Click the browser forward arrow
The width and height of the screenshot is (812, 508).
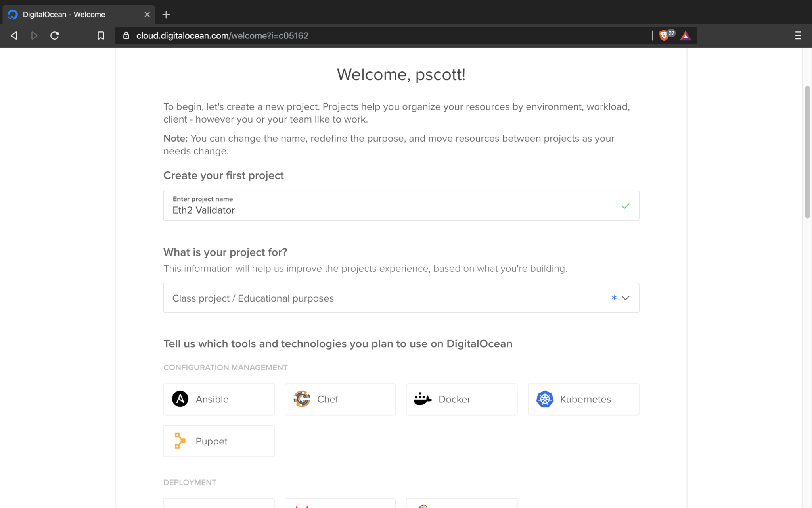34,36
